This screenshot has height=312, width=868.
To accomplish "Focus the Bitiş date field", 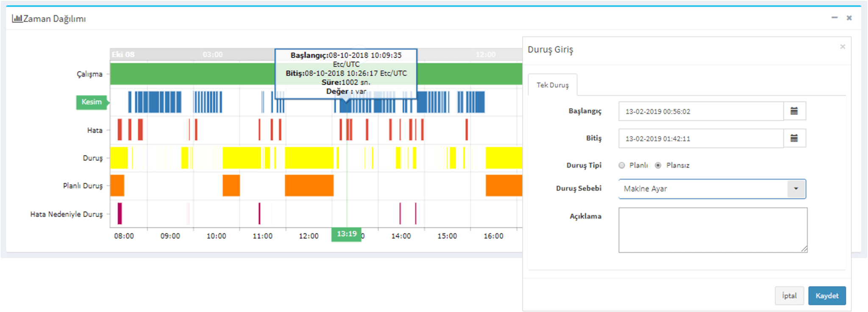I will [701, 138].
